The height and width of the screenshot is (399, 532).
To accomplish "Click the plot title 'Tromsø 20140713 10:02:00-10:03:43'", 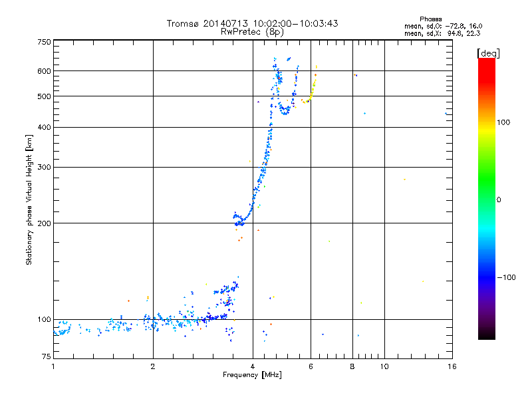I will coord(252,23).
